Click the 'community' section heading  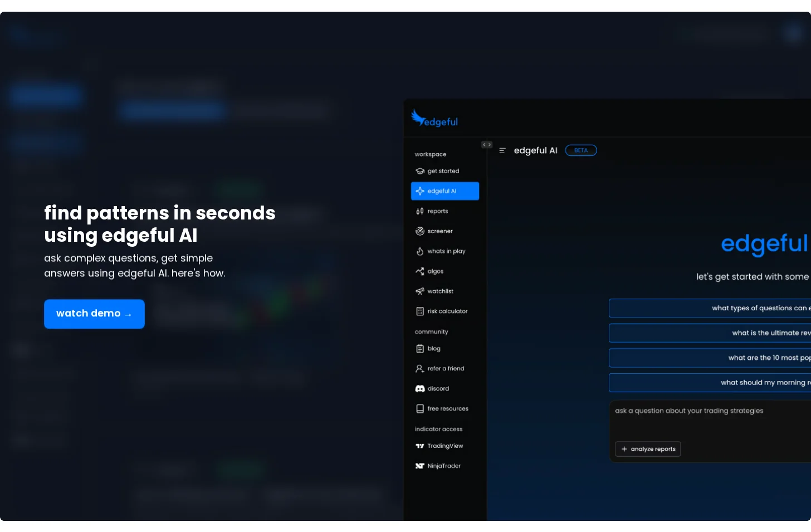[431, 332]
